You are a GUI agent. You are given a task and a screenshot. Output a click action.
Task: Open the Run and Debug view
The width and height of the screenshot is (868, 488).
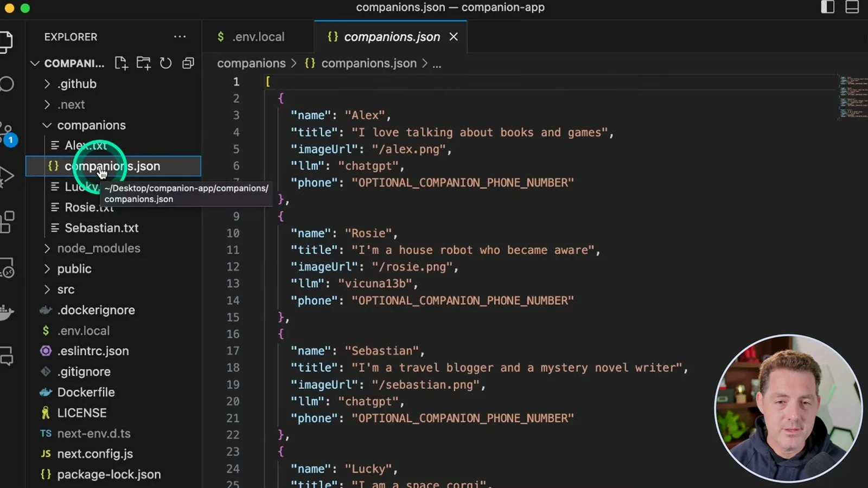tap(7, 176)
